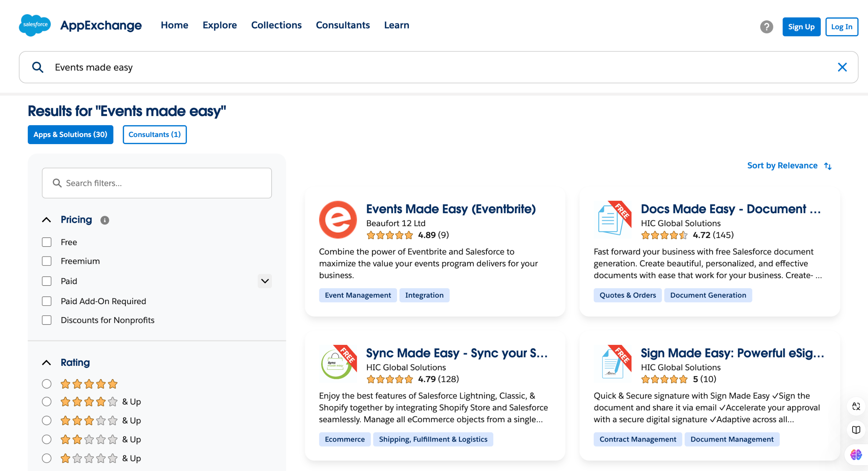Viewport: 868px width, 471px height.
Task: Click the Pricing info icon
Action: click(x=105, y=220)
